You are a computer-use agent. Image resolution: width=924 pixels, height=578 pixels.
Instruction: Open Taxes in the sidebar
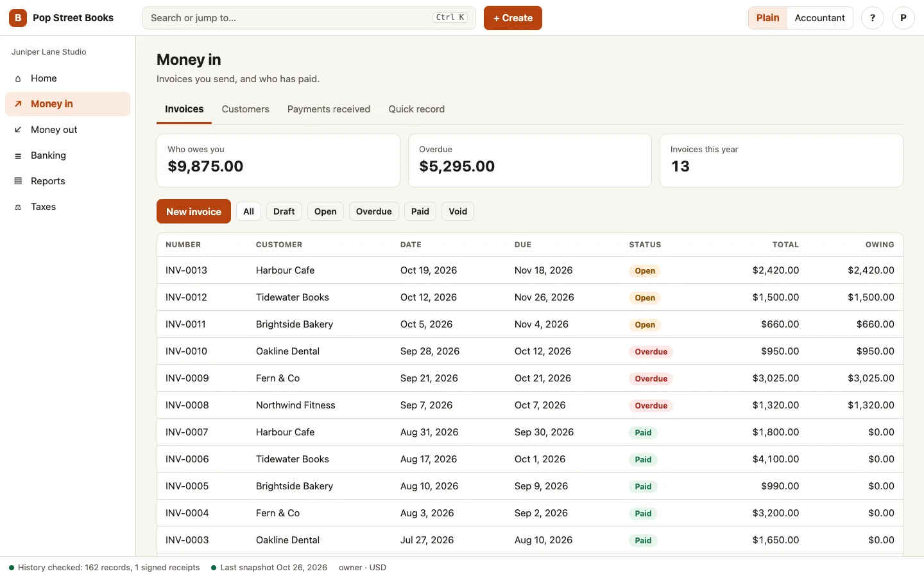tap(68, 207)
